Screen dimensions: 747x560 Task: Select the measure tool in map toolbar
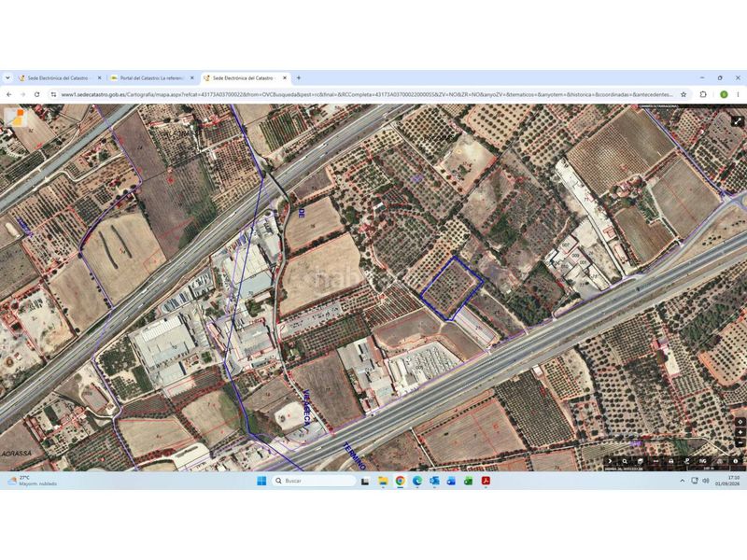click(x=656, y=461)
